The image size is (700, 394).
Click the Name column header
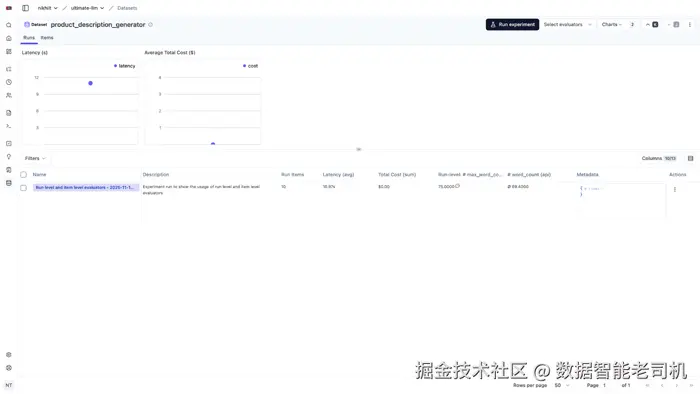[39, 174]
